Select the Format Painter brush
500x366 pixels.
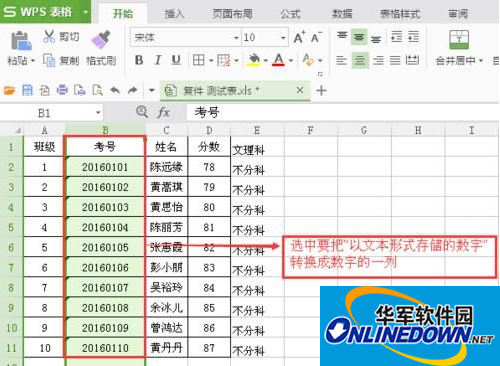tap(101, 40)
